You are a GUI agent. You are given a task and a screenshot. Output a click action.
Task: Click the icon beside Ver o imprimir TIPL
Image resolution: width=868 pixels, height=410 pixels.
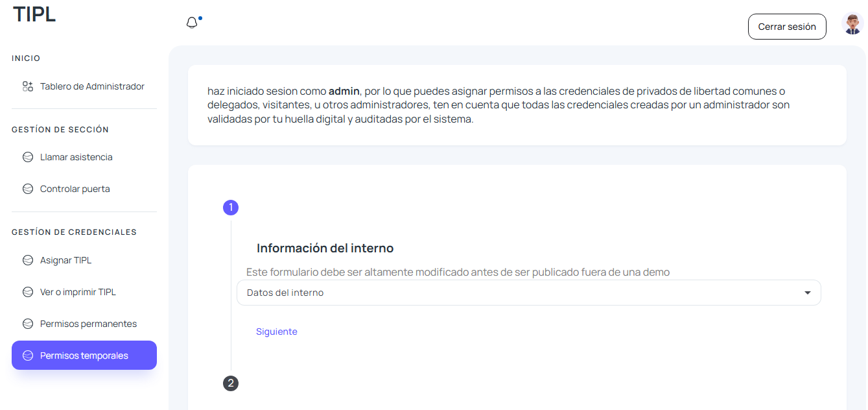(28, 292)
